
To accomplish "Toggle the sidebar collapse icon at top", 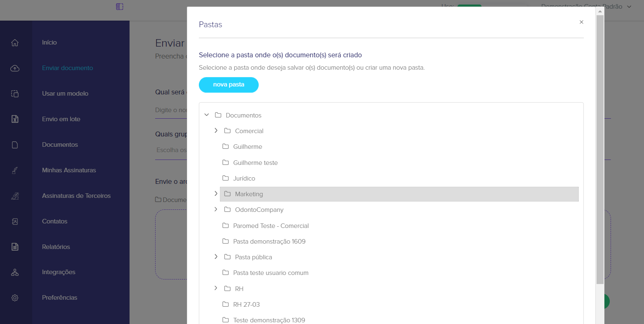I will click(x=120, y=7).
